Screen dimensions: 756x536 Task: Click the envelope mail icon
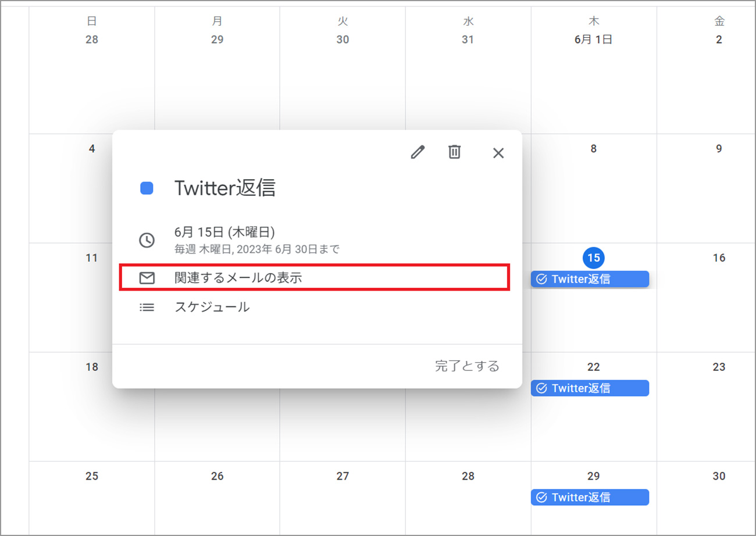coord(147,278)
